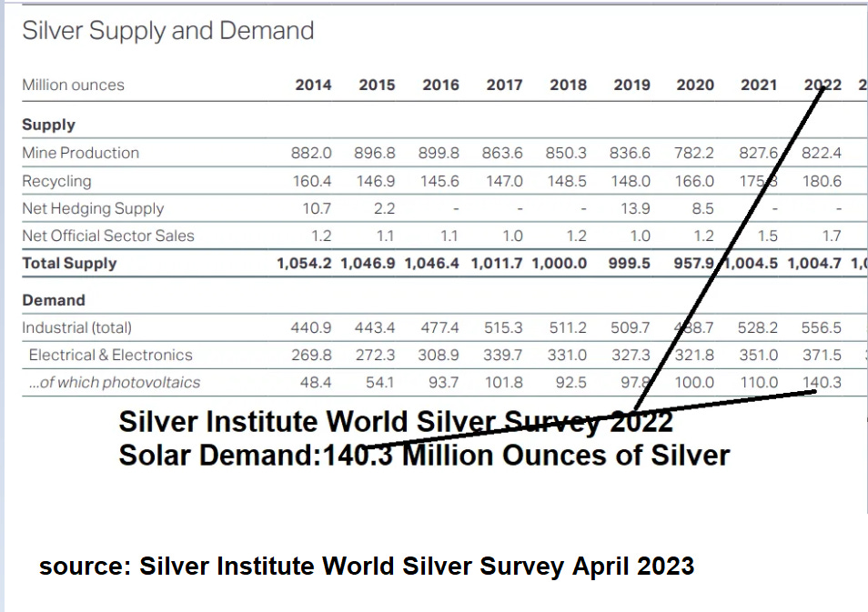Click Industrial total 2022 value 556.5
The image size is (868, 612).
click(x=822, y=328)
